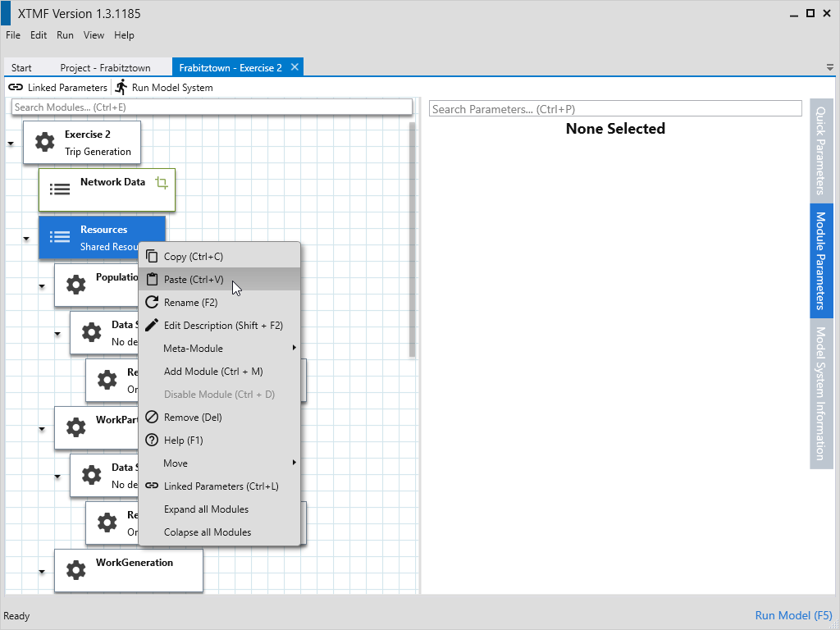Viewport: 840px width, 630px height.
Task: Click the running man Run Model System icon
Action: click(121, 87)
